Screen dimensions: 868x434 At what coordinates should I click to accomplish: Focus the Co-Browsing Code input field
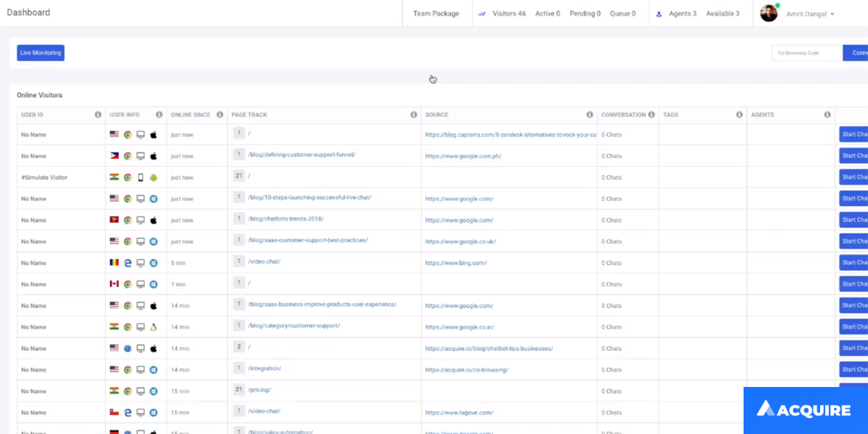pyautogui.click(x=807, y=53)
